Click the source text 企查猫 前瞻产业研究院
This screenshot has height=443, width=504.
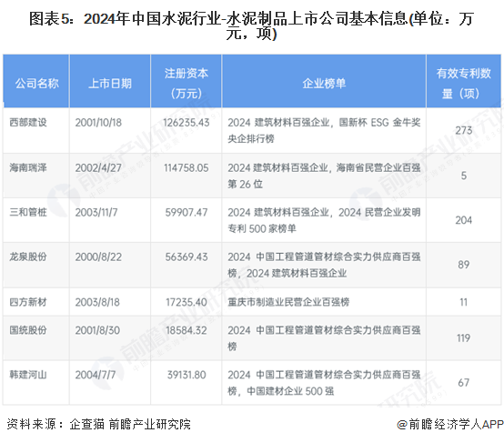(130, 425)
